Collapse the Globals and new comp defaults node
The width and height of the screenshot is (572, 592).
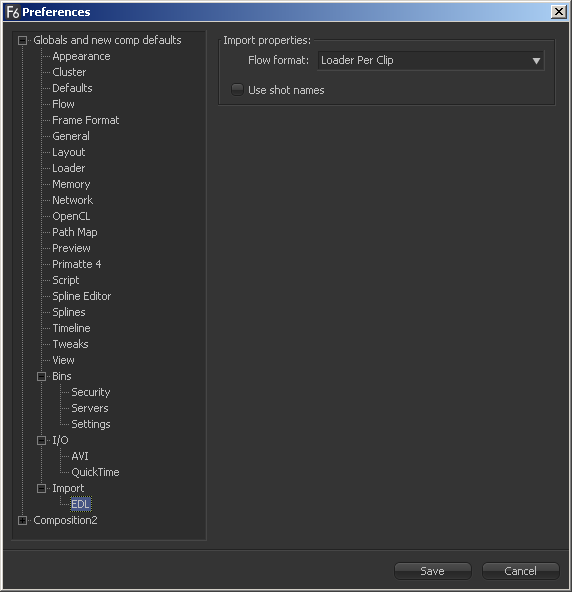23,40
